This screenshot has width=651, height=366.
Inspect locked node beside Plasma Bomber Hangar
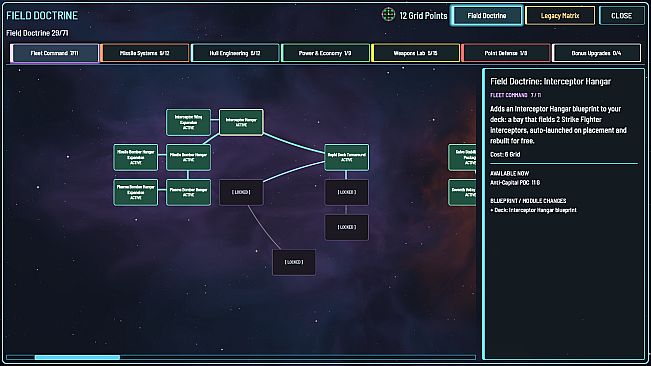[241, 193]
